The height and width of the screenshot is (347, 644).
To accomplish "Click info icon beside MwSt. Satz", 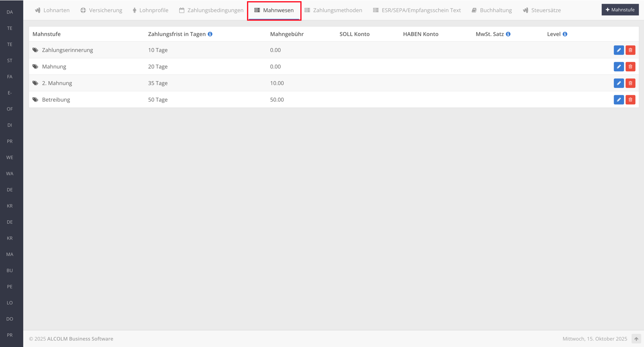I will 508,34.
